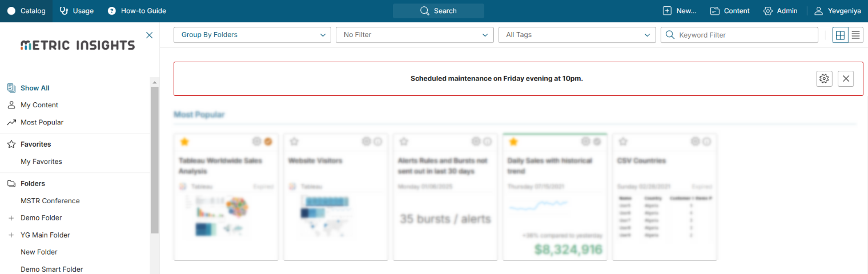
Task: Select Most Popular in sidebar
Action: click(42, 122)
